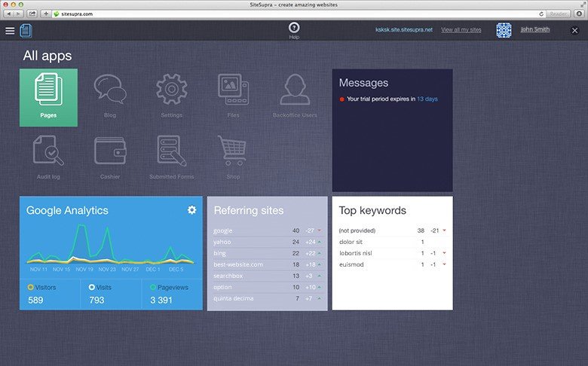Open the Files app
588x366 pixels.
(233, 96)
